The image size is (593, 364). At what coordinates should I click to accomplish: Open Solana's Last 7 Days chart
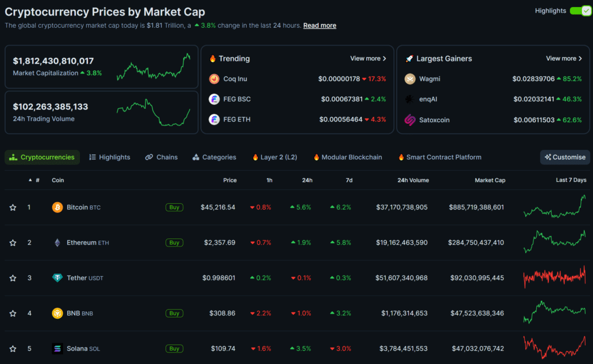click(555, 347)
